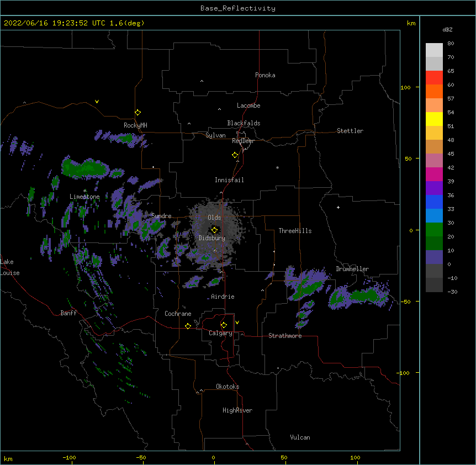Click the large green echo north of Limestone

(x=85, y=168)
